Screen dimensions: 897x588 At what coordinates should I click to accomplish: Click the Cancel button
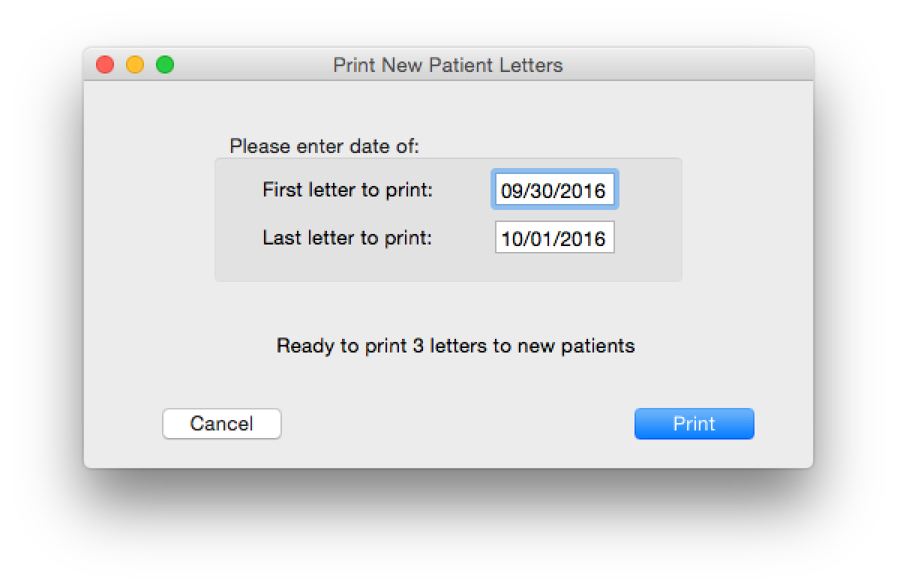point(221,424)
